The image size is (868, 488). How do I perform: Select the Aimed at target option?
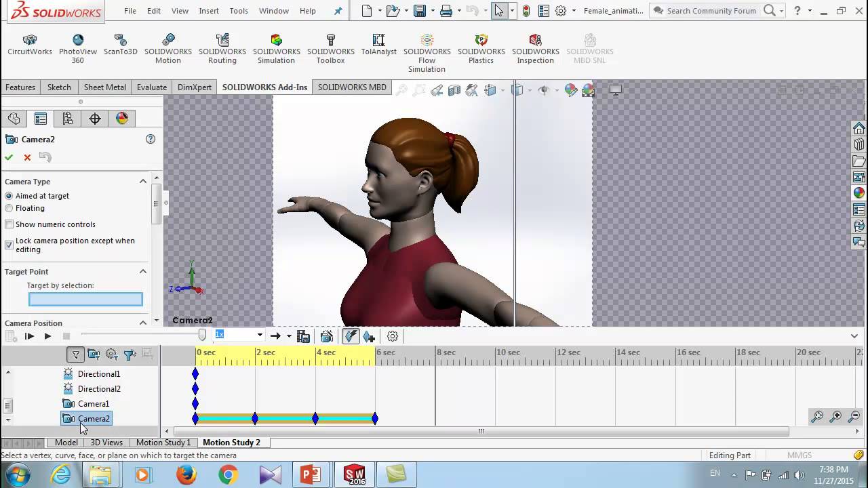[9, 196]
